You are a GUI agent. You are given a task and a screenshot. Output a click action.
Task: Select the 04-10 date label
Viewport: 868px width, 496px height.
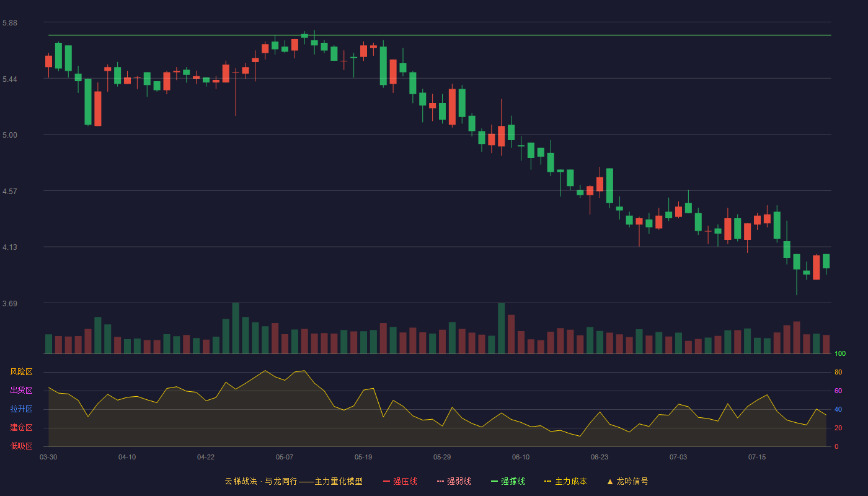127,457
